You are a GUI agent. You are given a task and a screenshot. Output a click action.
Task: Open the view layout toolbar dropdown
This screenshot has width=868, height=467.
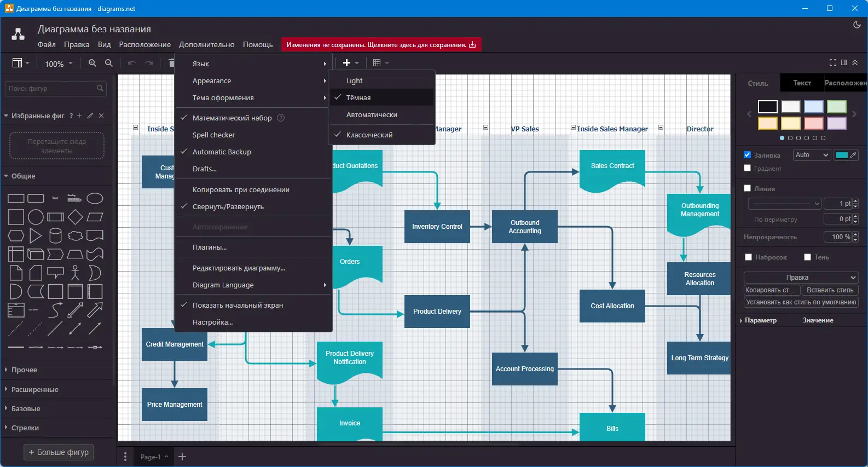21,63
